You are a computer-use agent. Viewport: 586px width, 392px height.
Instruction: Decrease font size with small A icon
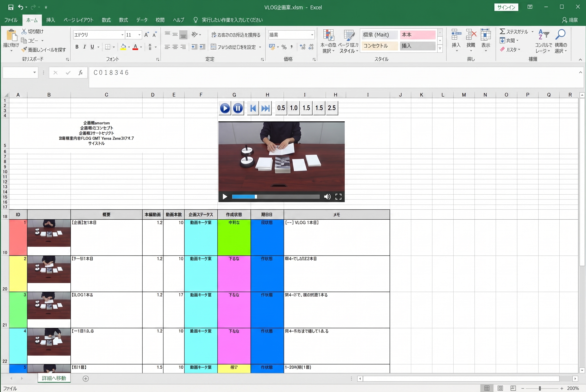coord(155,35)
